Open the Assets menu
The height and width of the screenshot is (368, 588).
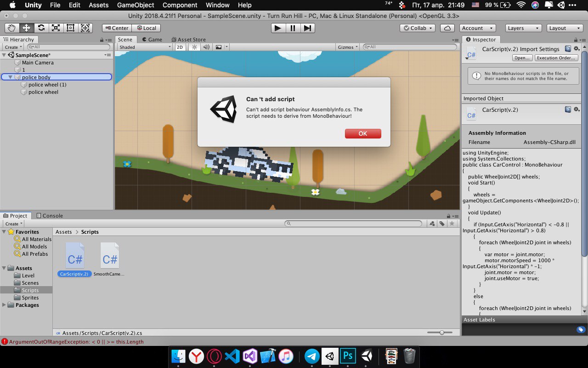pyautogui.click(x=99, y=5)
